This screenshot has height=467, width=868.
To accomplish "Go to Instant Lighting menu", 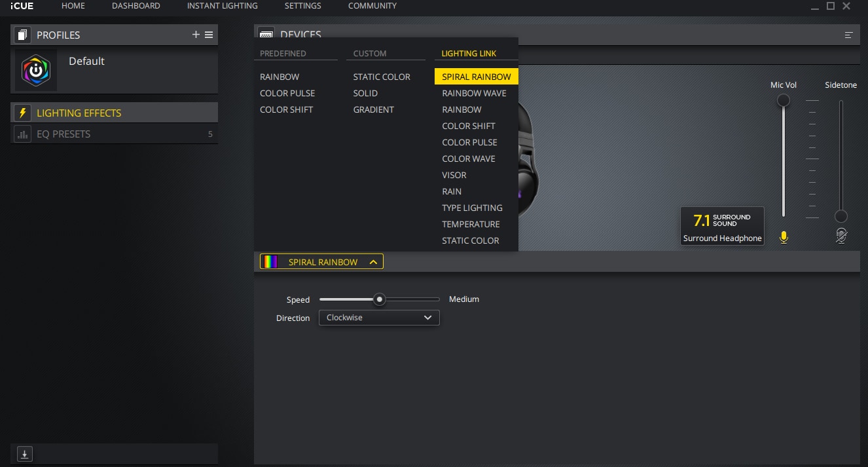I will (x=222, y=6).
